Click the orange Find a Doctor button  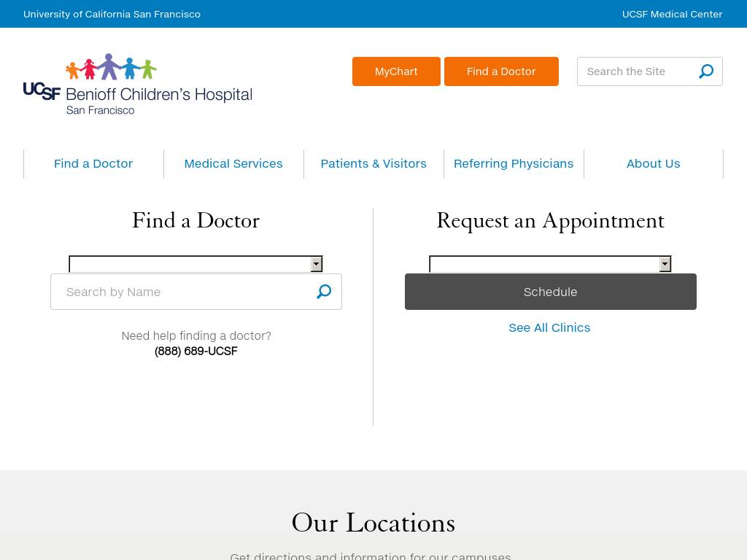tap(501, 71)
